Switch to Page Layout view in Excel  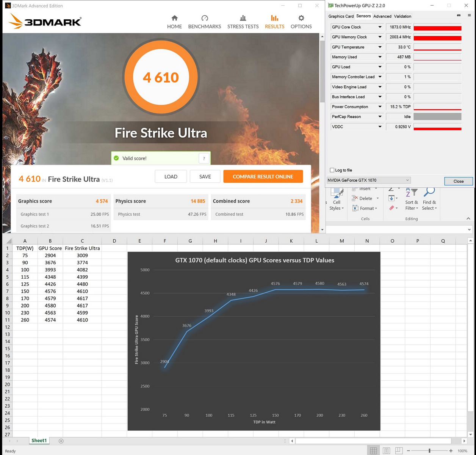(386, 451)
